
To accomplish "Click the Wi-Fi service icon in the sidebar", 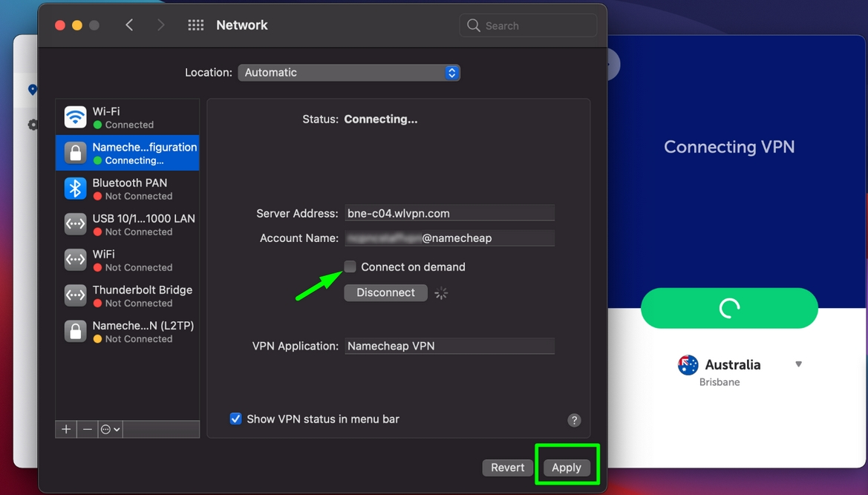I will [75, 117].
